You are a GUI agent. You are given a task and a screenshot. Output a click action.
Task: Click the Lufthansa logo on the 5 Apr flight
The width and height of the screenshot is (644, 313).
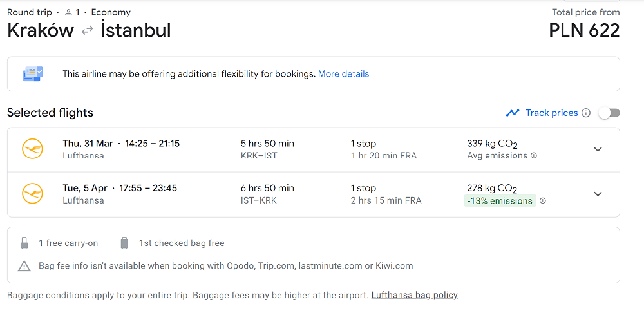(32, 193)
